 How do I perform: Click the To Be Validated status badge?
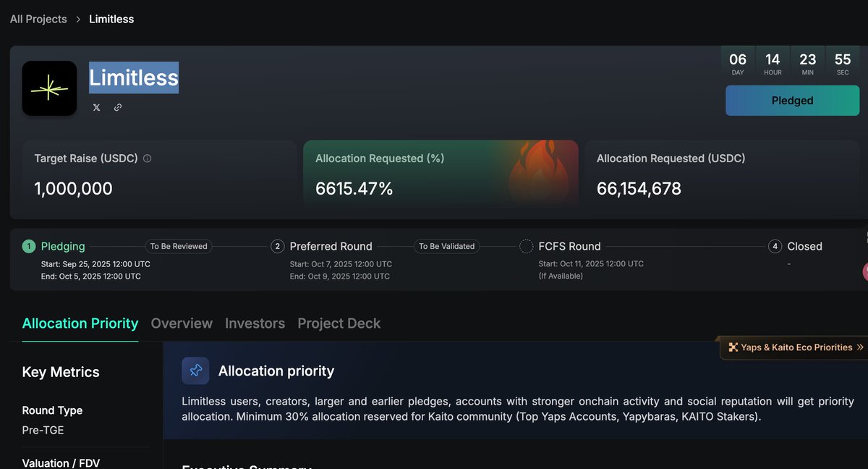click(x=446, y=246)
